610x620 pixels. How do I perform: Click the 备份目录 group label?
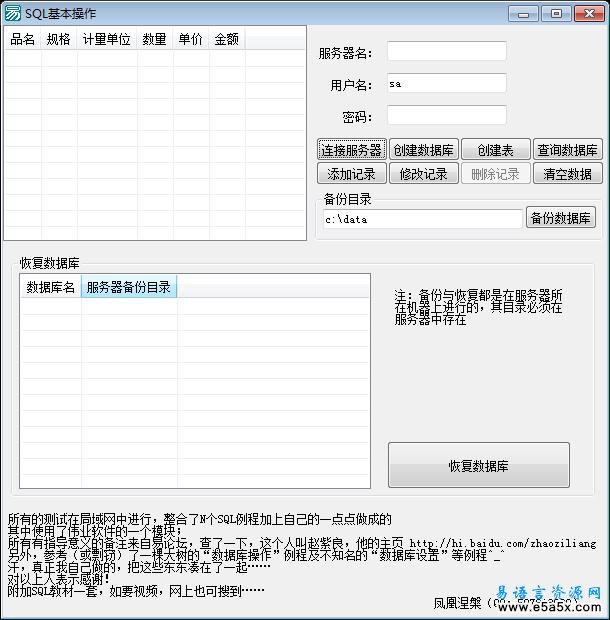pyautogui.click(x=347, y=199)
